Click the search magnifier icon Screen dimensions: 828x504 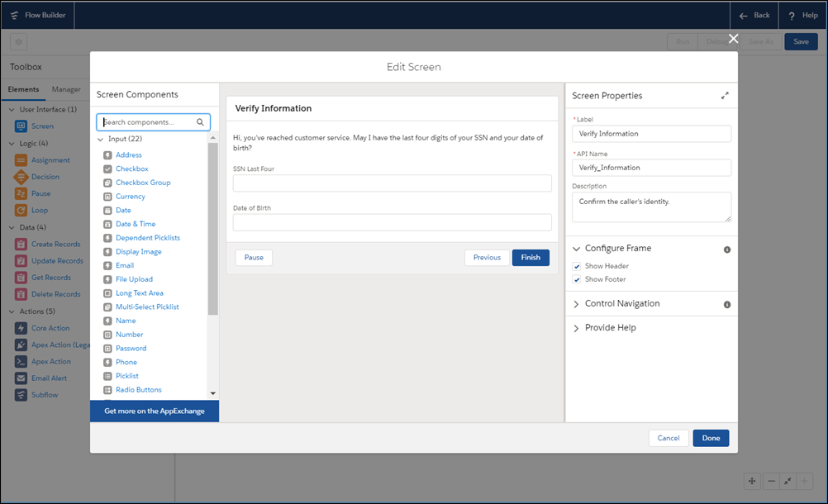(200, 122)
